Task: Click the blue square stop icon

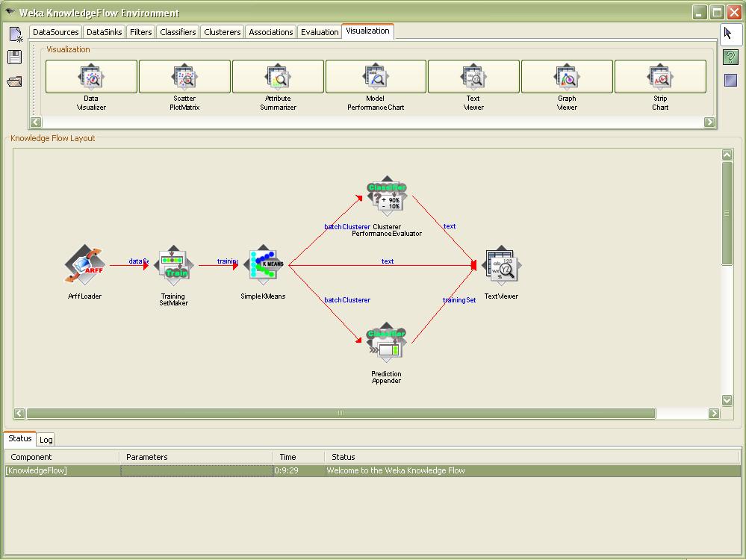Action: (730, 80)
